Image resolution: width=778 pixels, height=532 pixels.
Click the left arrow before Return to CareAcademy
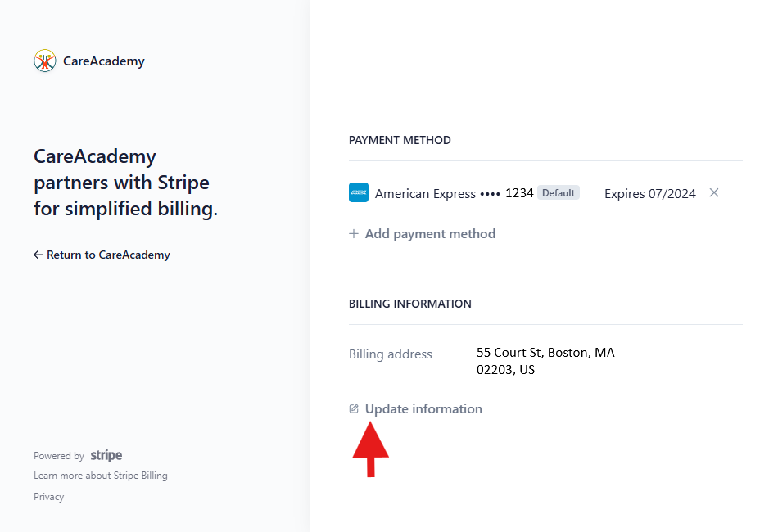(38, 255)
